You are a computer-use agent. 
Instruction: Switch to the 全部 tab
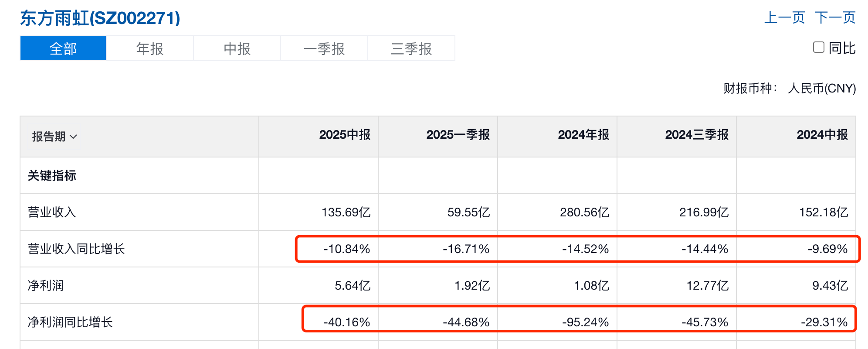click(x=63, y=48)
